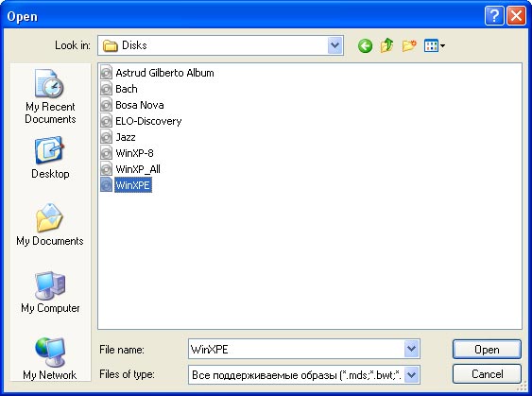Expand the Look in folder dropdown
532x396 pixels.
[335, 45]
